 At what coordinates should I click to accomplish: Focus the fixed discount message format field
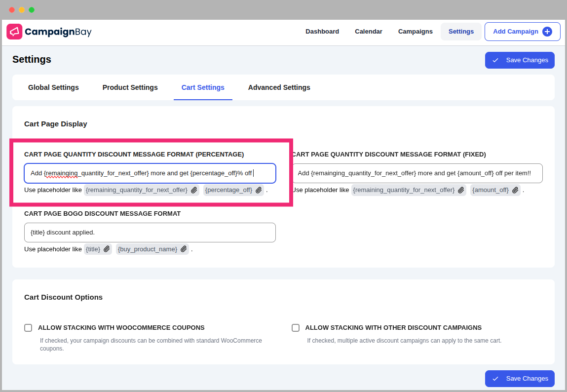[x=417, y=173]
